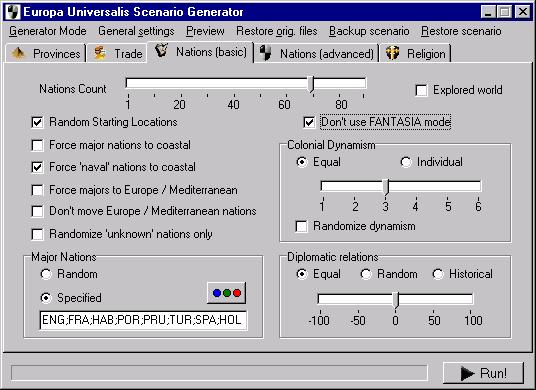536x390 pixels.
Task: Open the General settings menu
Action: (x=136, y=31)
